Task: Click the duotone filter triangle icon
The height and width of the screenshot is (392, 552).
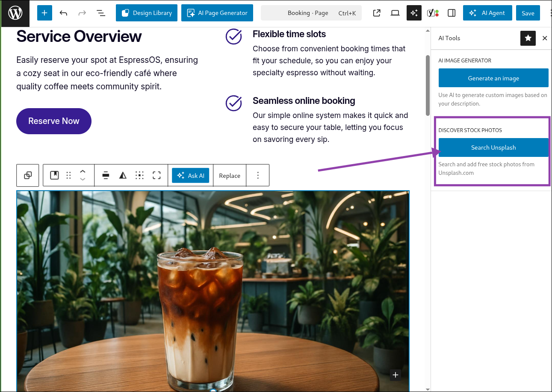Action: coord(123,175)
